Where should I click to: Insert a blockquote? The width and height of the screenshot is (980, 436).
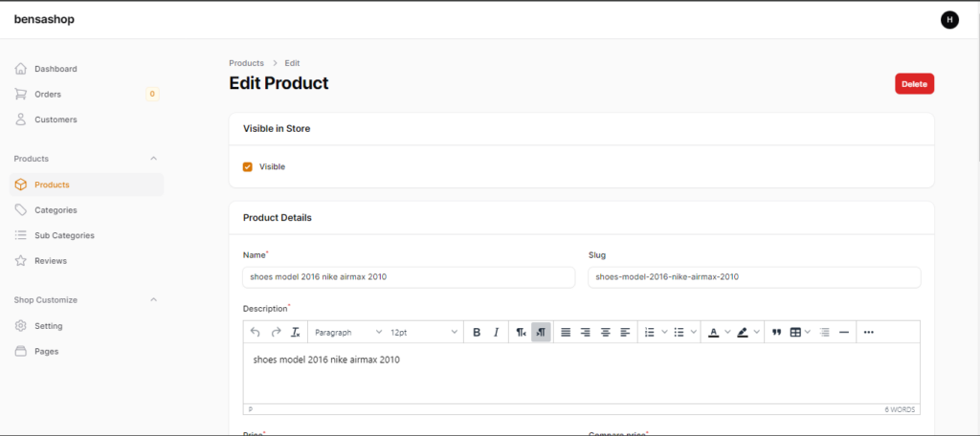click(x=776, y=333)
